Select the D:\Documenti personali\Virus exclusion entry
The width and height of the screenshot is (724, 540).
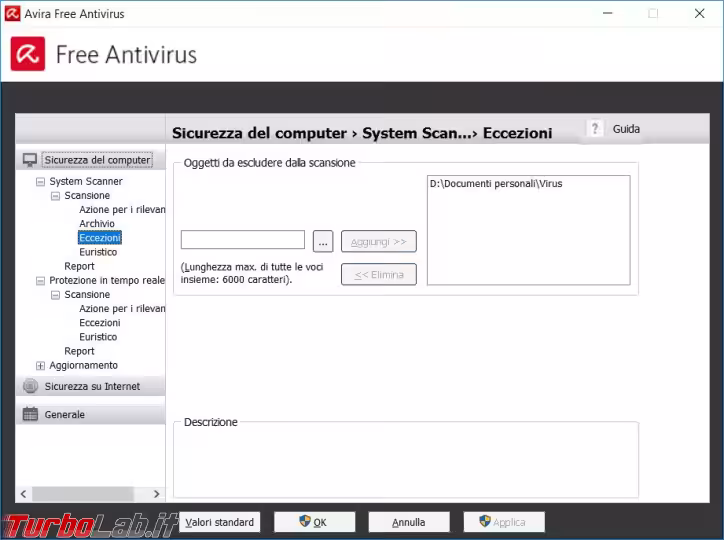point(496,184)
